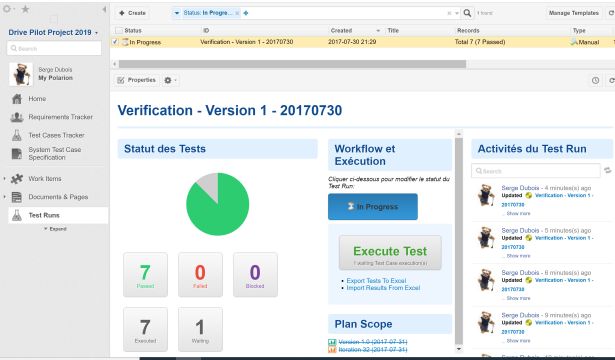Click the history clock icon
The image size is (615, 360).
pos(595,80)
